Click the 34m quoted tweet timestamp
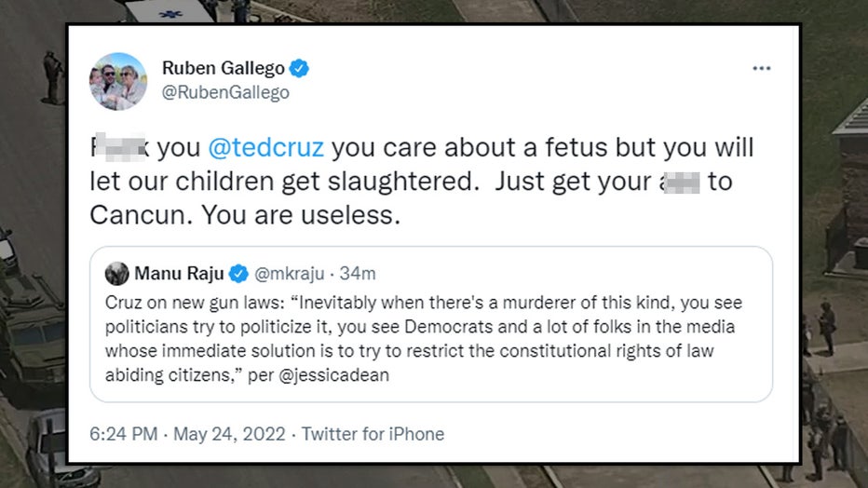 tap(358, 273)
